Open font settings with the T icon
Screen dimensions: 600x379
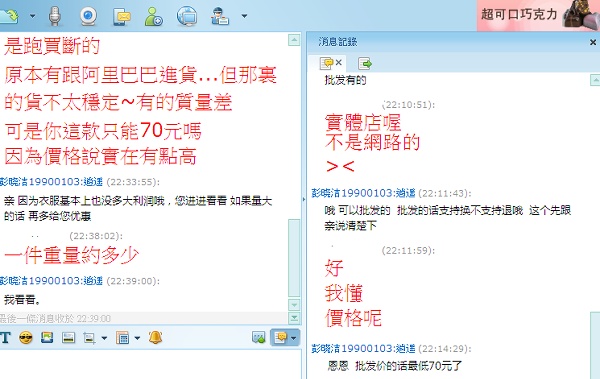5,338
